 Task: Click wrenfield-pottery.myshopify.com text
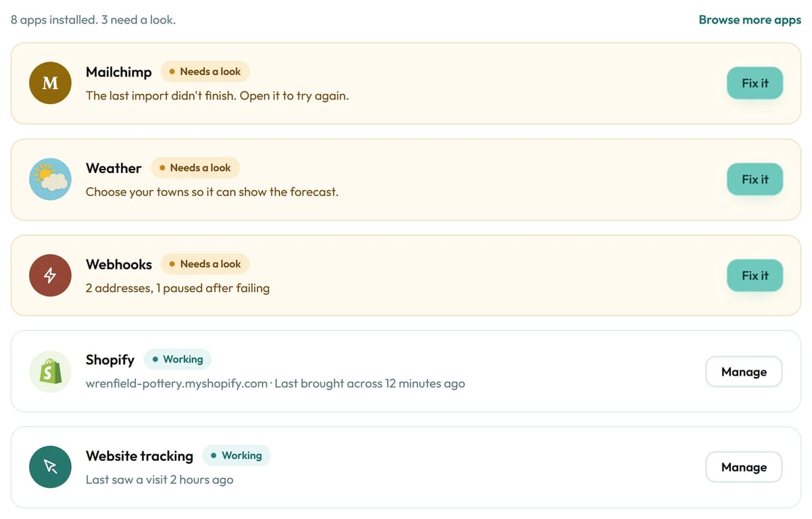click(x=176, y=384)
